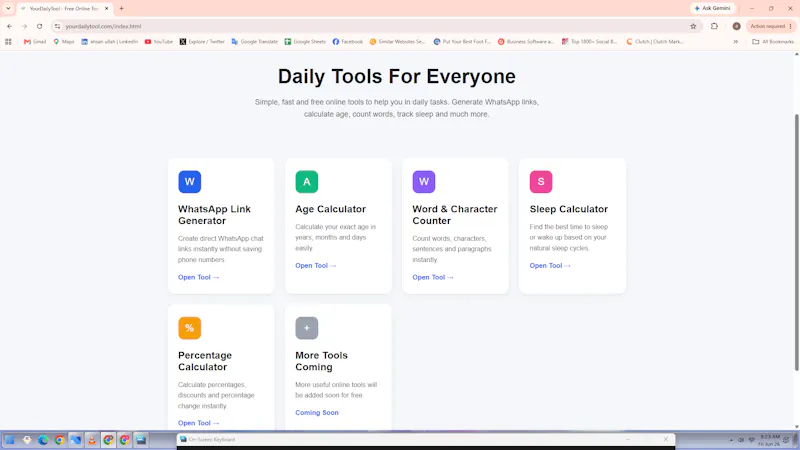This screenshot has width=800, height=450.
Task: Click the page vertical scrollbar thumb
Action: (796, 242)
